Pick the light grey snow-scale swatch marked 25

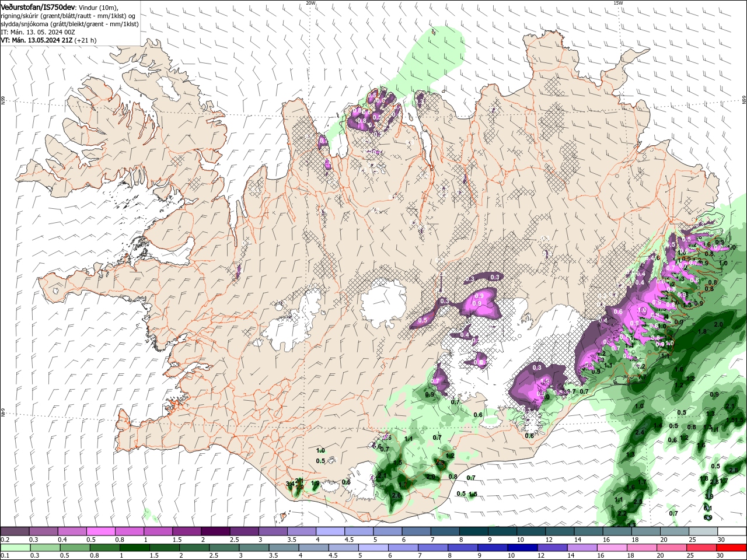point(703,531)
